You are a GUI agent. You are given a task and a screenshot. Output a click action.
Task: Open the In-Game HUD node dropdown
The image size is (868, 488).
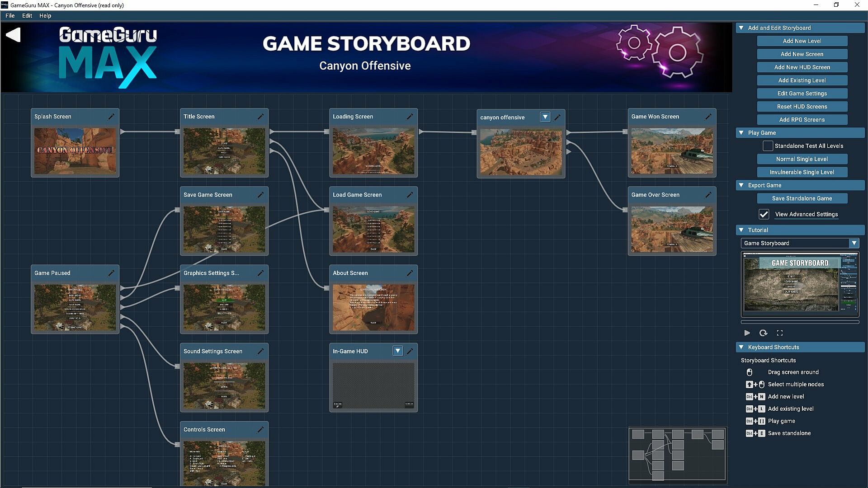397,351
